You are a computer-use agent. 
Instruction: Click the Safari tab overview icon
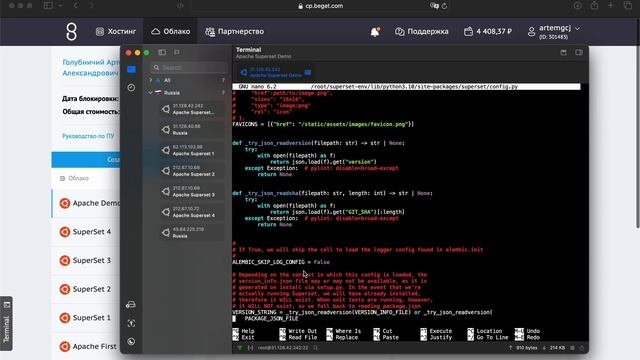(628, 6)
